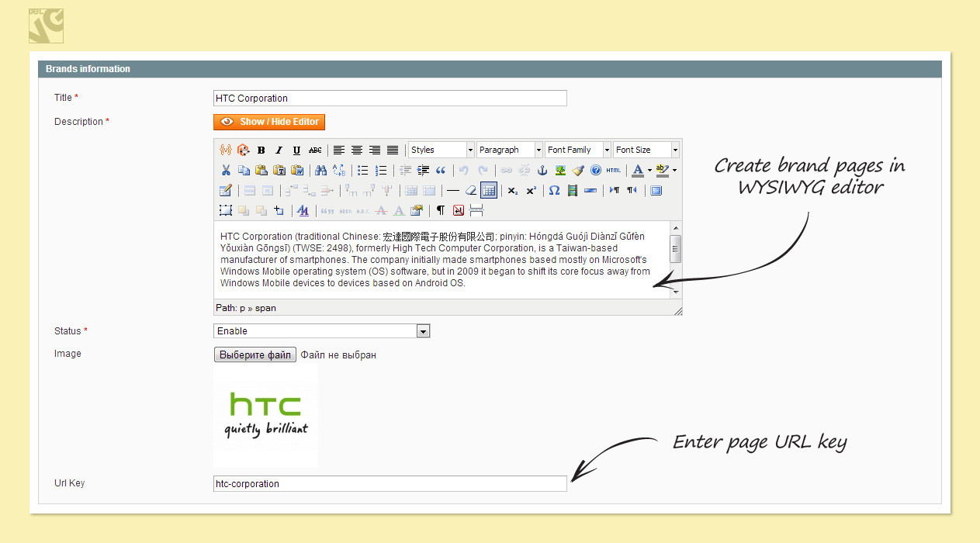Toggle the highlighted table guidelines button

tap(488, 191)
